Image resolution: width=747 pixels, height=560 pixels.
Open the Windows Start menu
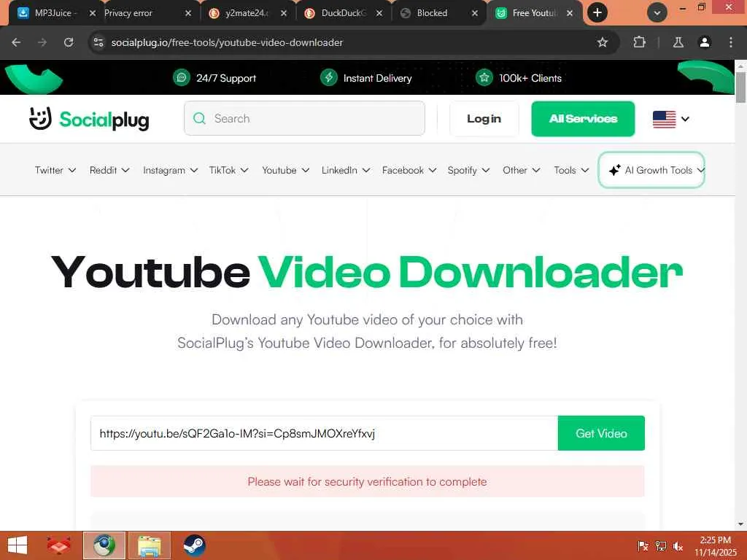point(18,545)
